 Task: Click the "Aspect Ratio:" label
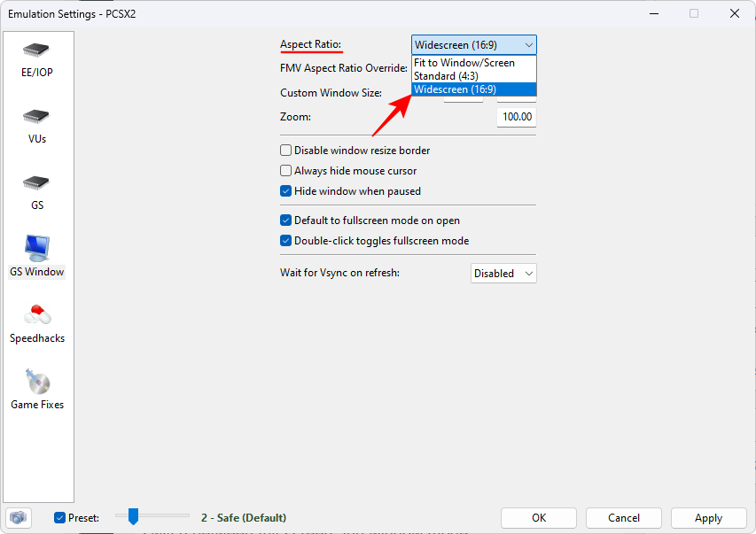[x=310, y=44]
